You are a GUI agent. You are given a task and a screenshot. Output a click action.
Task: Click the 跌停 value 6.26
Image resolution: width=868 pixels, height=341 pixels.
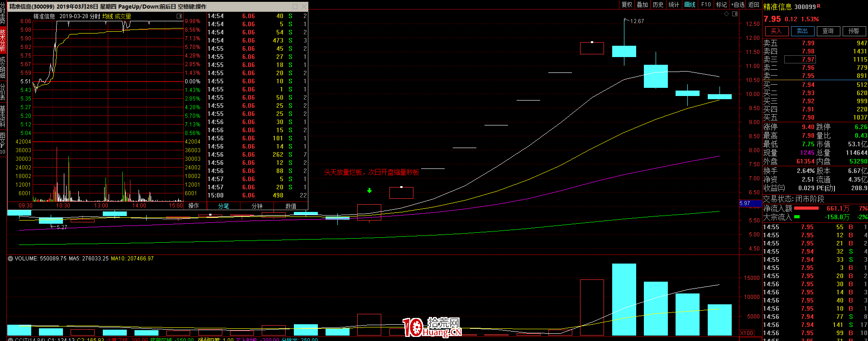861,127
